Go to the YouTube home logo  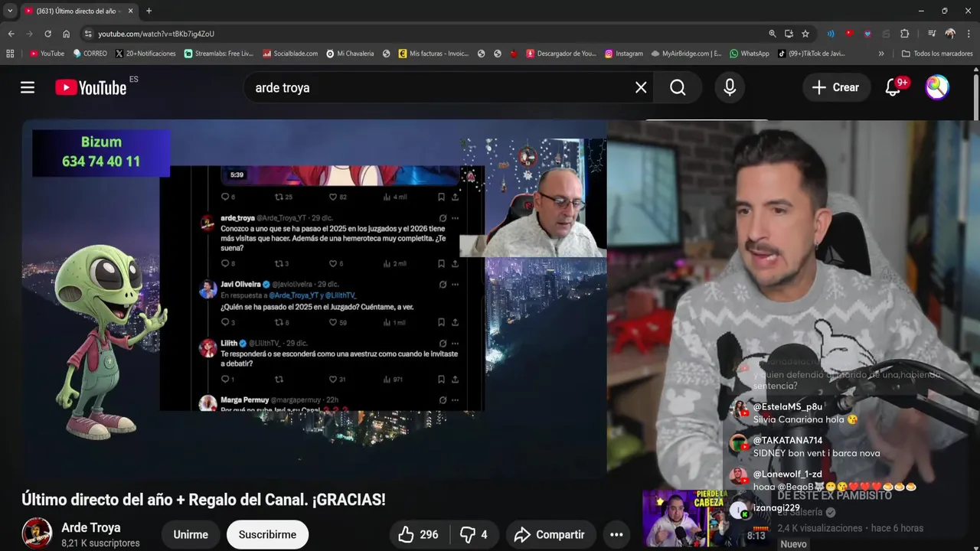coord(91,88)
